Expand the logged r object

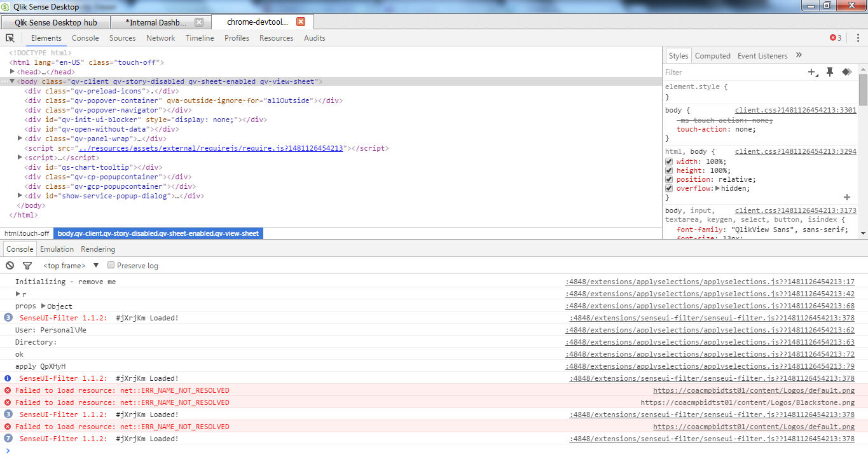click(x=18, y=294)
